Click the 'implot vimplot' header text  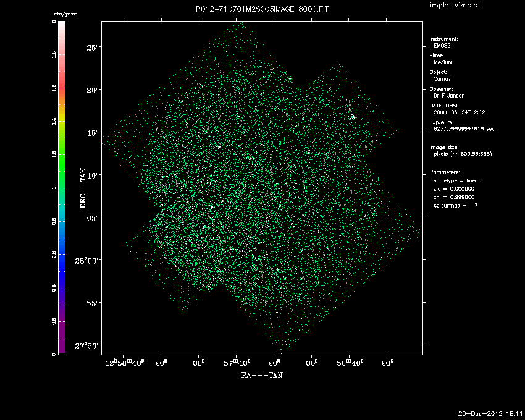point(454,5)
